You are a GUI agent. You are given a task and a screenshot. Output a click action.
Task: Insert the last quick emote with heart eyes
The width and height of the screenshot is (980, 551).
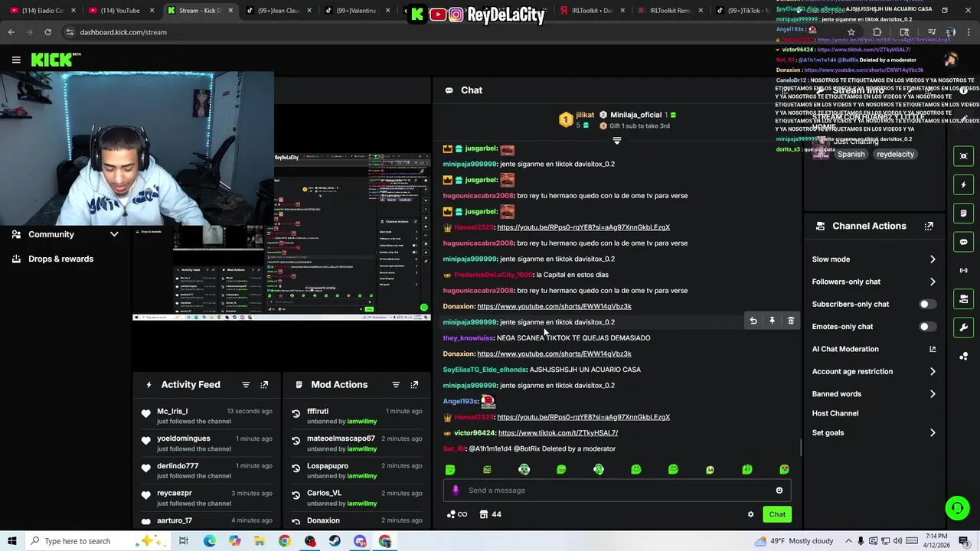[784, 469]
